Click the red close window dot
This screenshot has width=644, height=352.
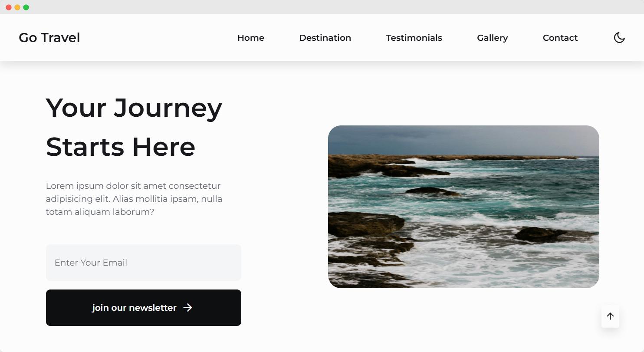point(9,7)
